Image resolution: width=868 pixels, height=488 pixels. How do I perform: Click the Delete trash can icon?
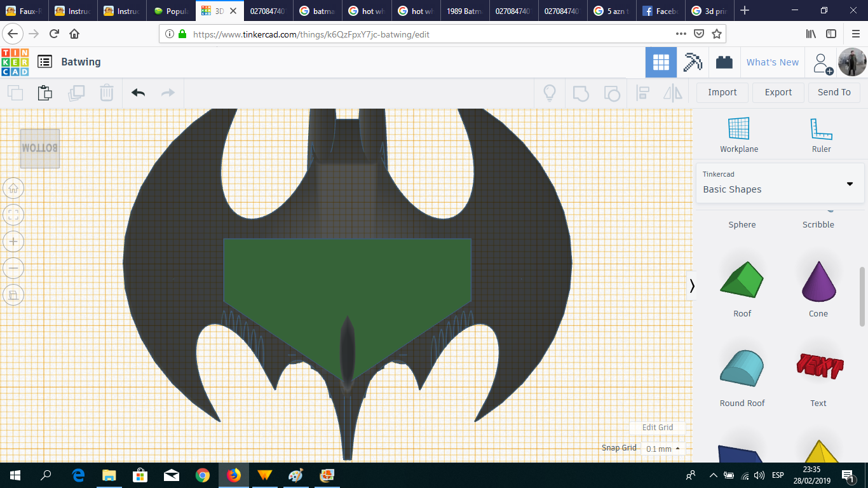[107, 93]
